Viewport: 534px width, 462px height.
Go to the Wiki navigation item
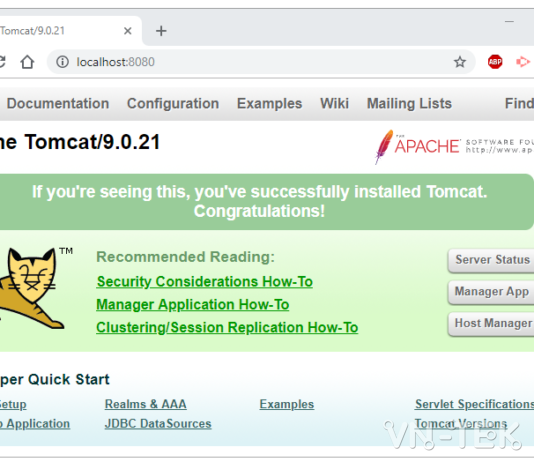[334, 103]
